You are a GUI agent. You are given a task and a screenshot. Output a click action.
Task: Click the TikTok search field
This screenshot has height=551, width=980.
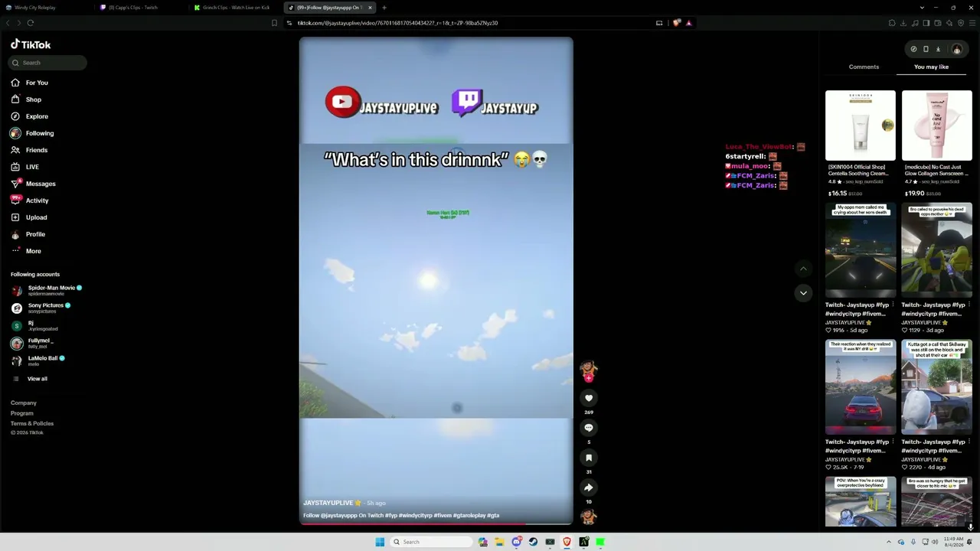click(x=49, y=63)
